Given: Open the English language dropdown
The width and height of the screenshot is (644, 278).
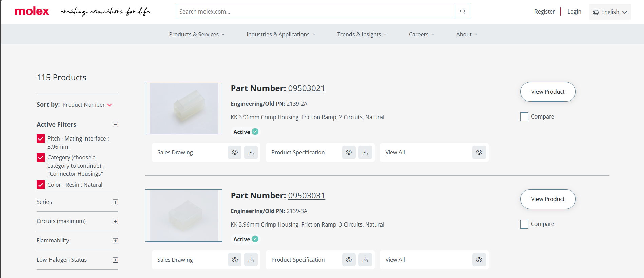Looking at the screenshot, I should 610,12.
